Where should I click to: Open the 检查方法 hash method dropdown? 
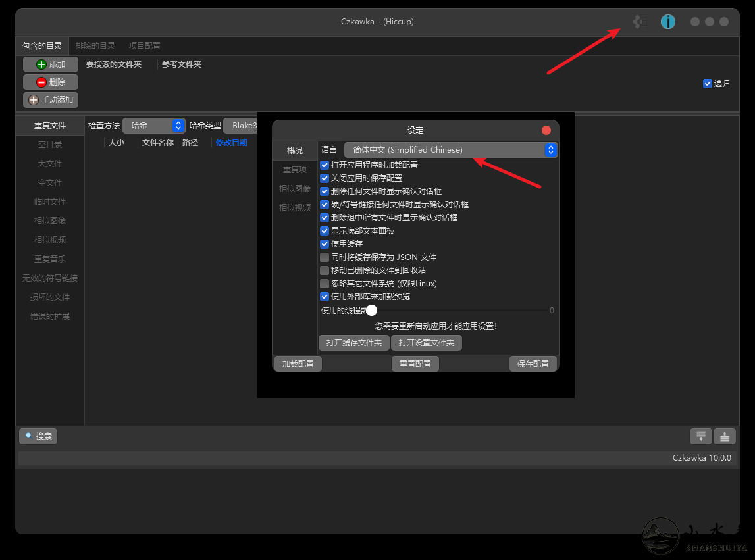pos(154,125)
